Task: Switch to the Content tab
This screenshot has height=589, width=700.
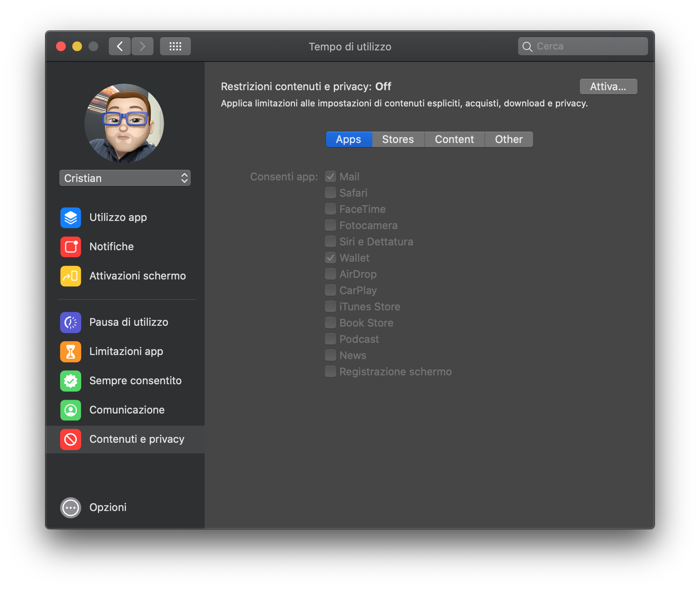Action: [x=454, y=139]
